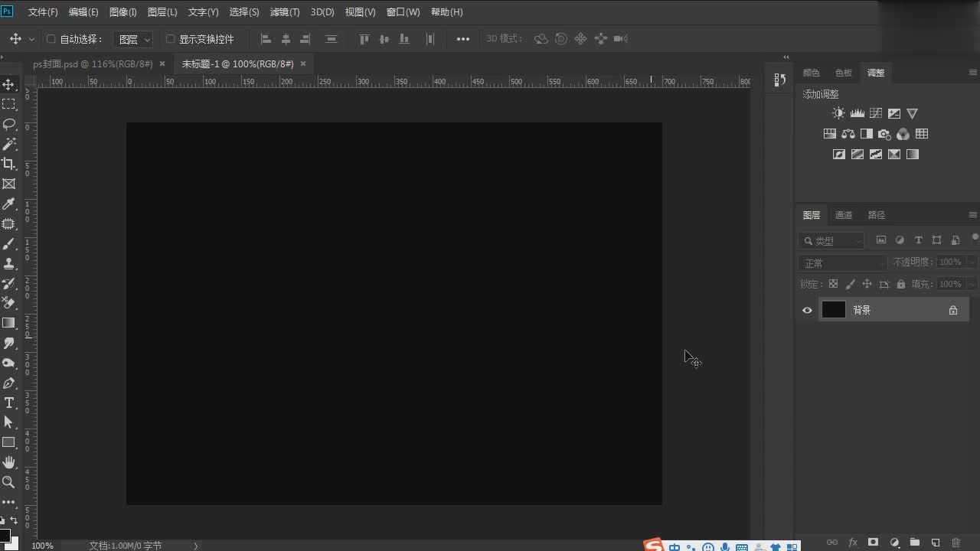Screen dimensions: 980x551
Task: Create a new layer group folder
Action: (914, 543)
